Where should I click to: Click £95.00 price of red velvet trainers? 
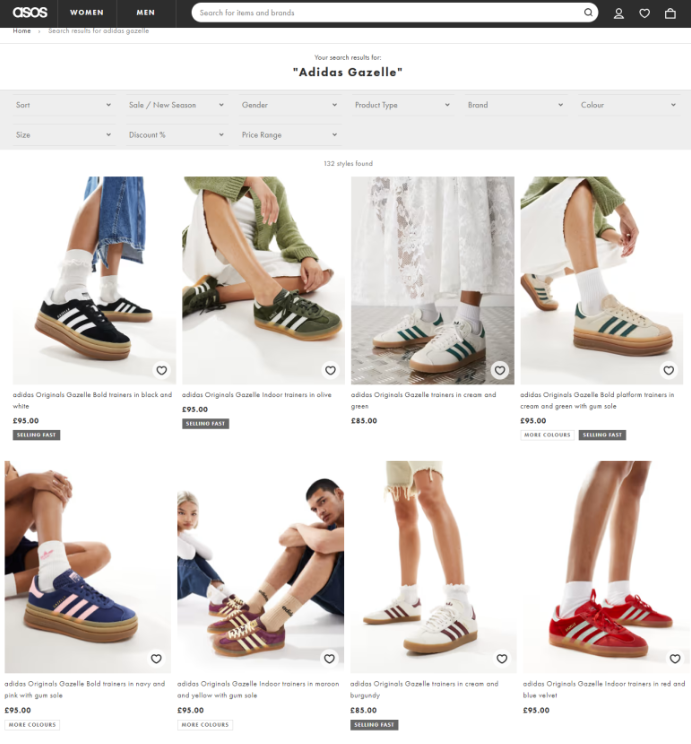(536, 711)
